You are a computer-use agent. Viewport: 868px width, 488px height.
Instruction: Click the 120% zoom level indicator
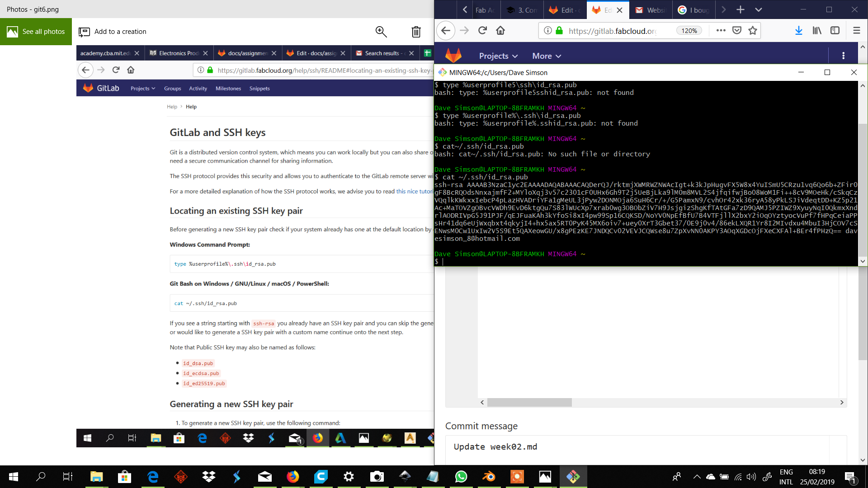689,31
